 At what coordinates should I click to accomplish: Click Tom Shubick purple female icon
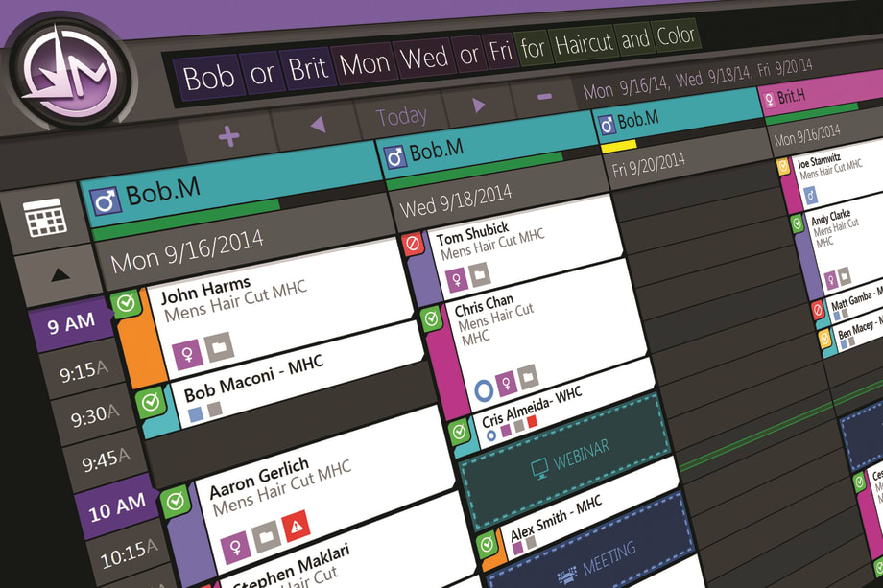click(x=456, y=279)
